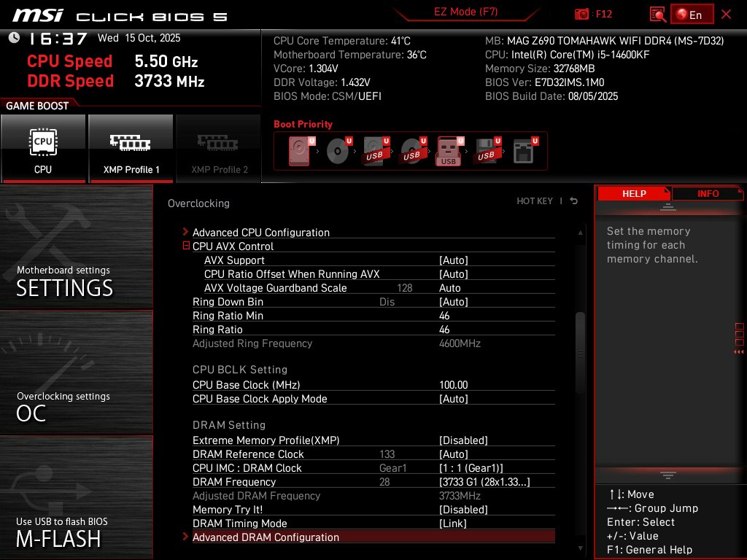The image size is (747, 560).
Task: Click the clock icon beside the time
Action: (15, 38)
